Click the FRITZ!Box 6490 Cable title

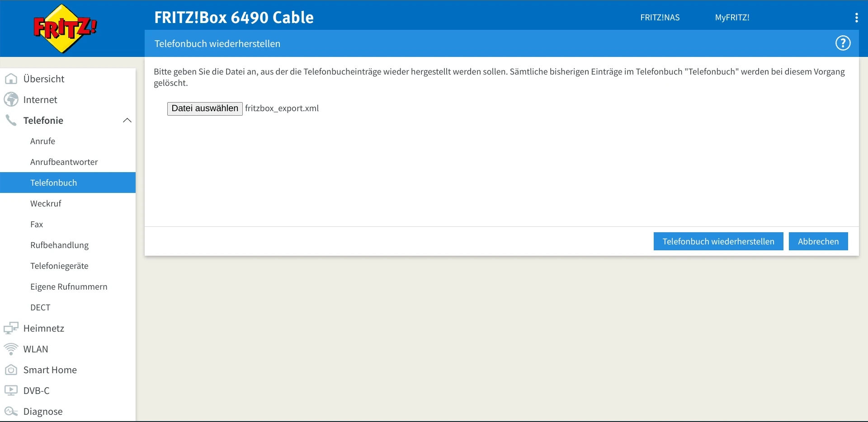[x=234, y=18]
